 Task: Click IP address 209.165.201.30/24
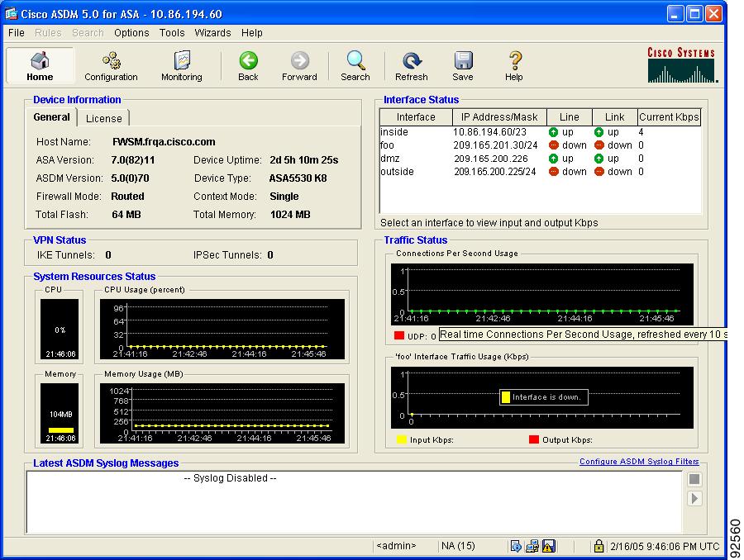[495, 145]
